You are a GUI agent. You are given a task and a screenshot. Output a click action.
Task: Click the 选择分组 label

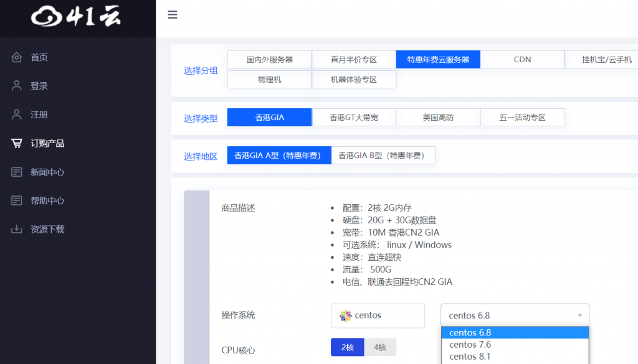coord(201,71)
